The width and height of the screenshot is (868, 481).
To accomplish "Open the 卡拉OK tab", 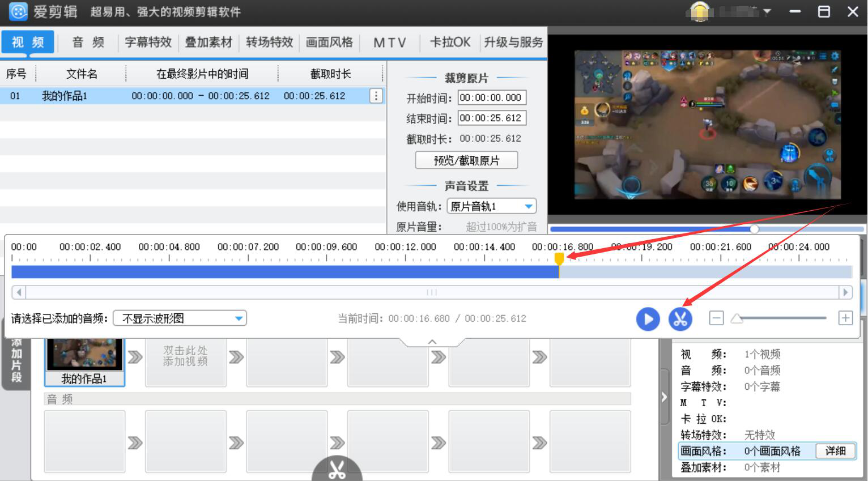I will click(x=450, y=42).
